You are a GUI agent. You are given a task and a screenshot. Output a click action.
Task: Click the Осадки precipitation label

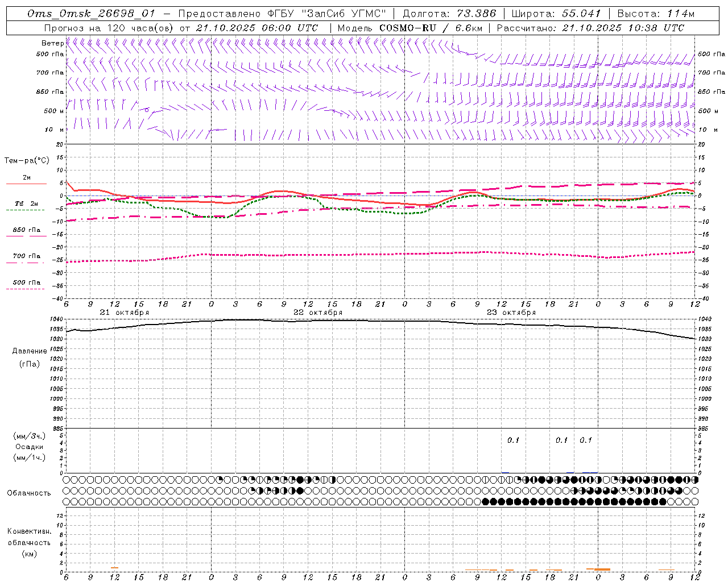coord(30,447)
